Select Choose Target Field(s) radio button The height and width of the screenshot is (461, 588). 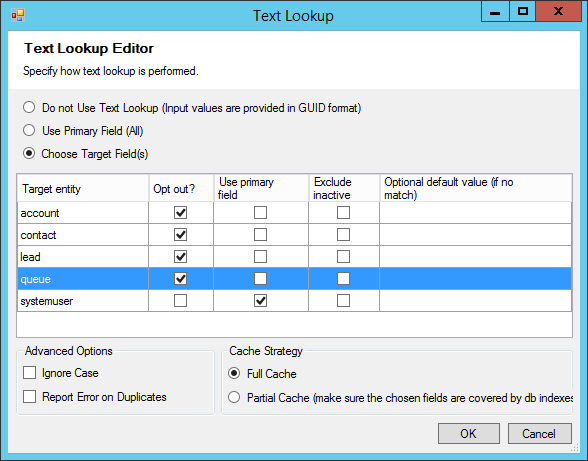[29, 153]
